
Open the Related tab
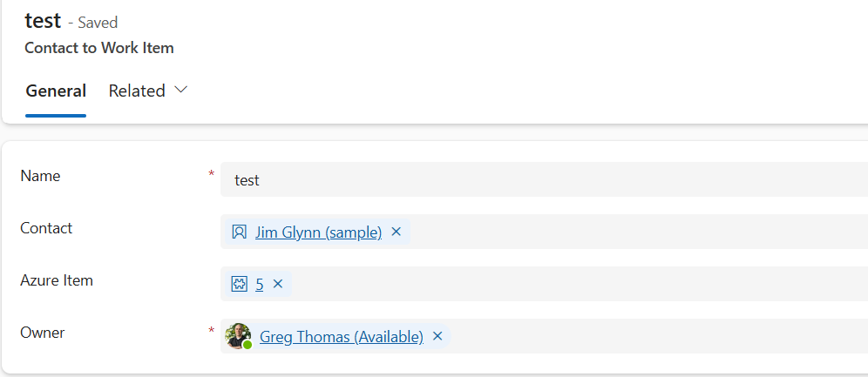137,91
